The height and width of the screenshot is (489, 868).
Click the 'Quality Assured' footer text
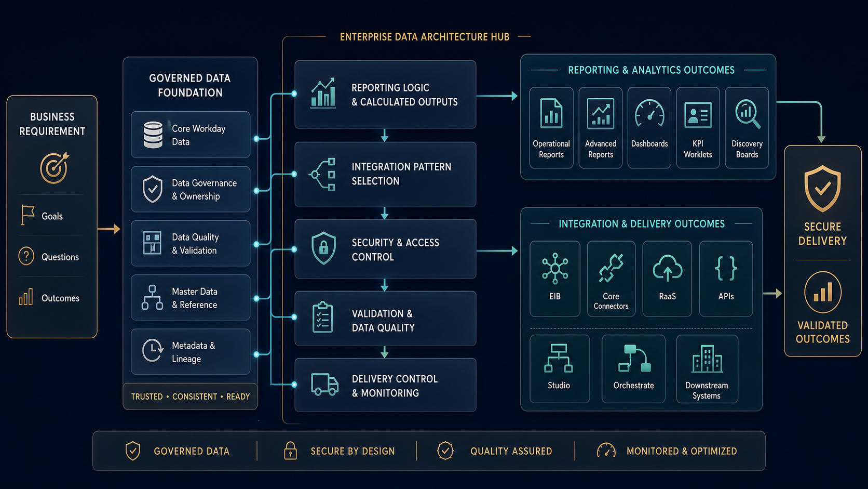coord(511,451)
